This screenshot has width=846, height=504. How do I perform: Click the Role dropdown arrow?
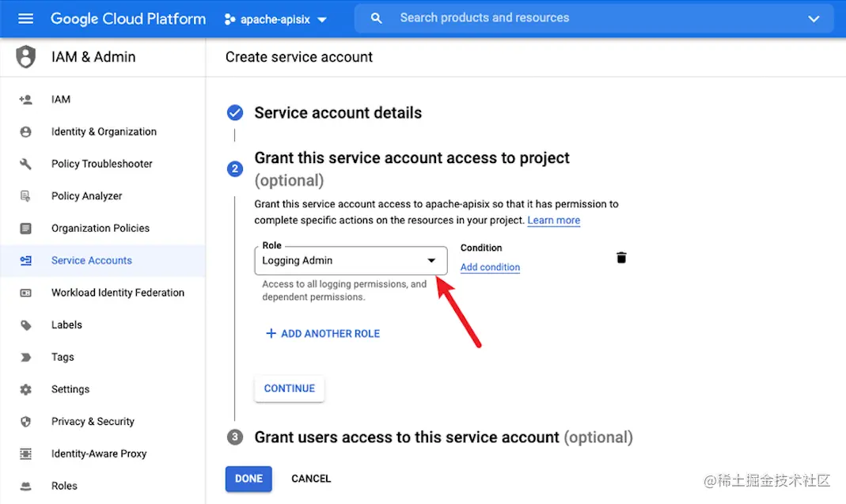pyautogui.click(x=431, y=260)
